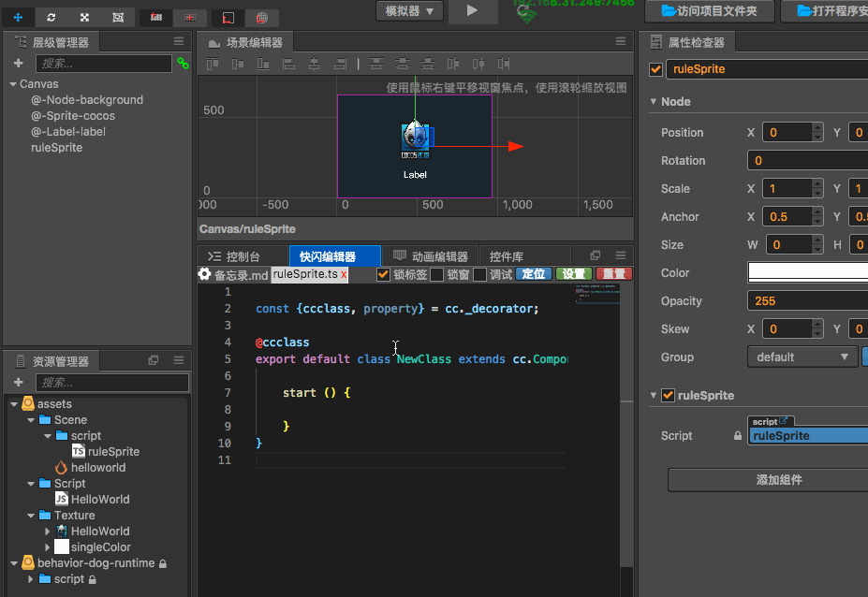Switch to the 控制台 tab
This screenshot has height=597, width=868.
236,256
